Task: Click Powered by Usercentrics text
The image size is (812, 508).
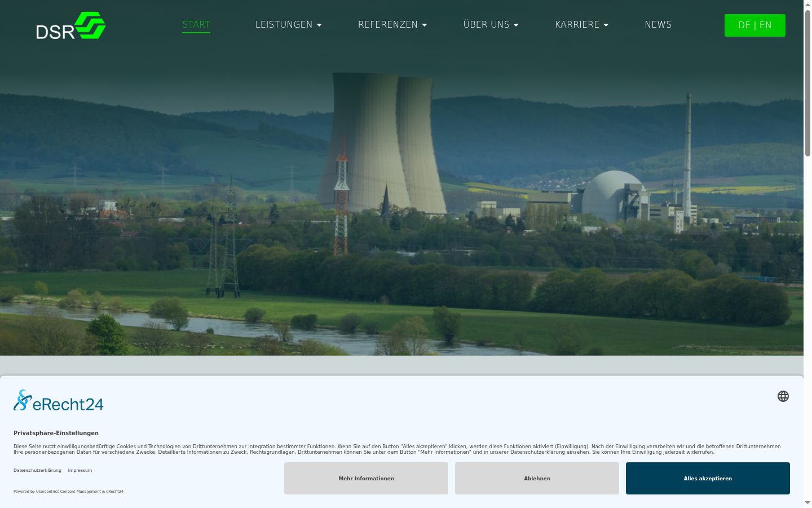Action: (x=68, y=492)
